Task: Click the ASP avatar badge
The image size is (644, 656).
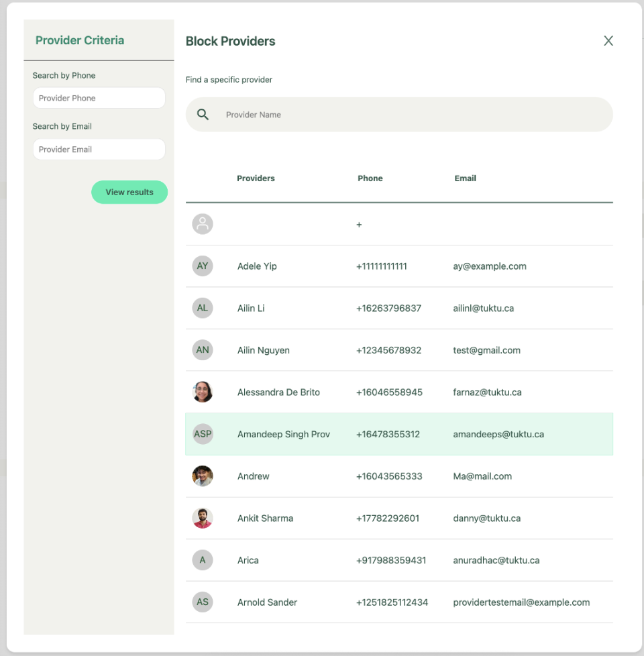Action: point(203,434)
